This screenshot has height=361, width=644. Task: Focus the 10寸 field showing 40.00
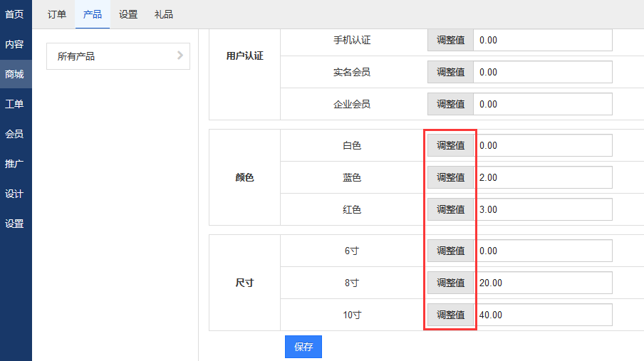[x=543, y=315]
